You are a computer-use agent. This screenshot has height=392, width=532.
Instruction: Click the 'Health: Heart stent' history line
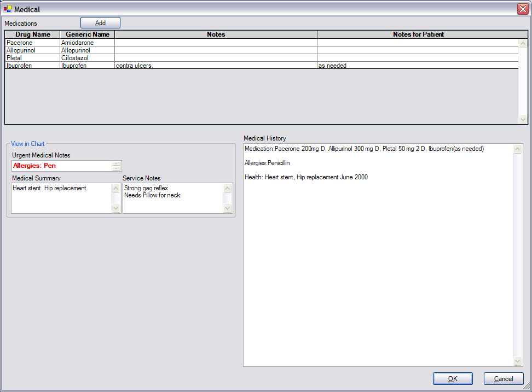pyautogui.click(x=306, y=177)
